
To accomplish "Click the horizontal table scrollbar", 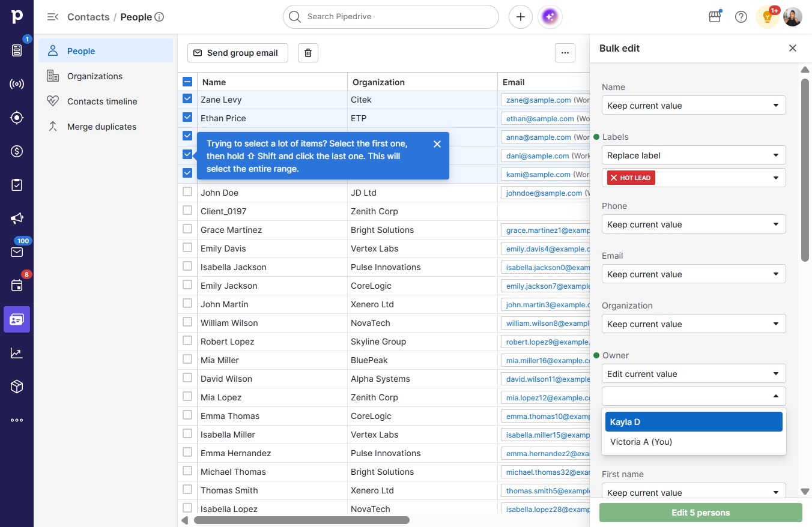I will click(x=302, y=520).
